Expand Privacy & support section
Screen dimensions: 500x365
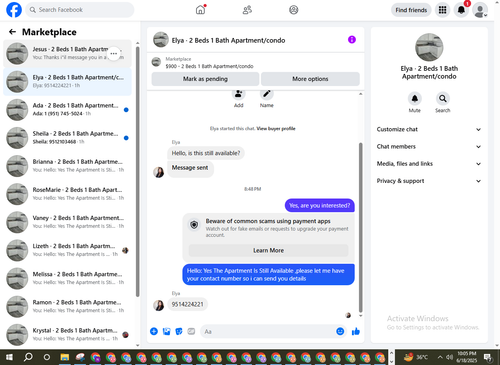pos(429,181)
